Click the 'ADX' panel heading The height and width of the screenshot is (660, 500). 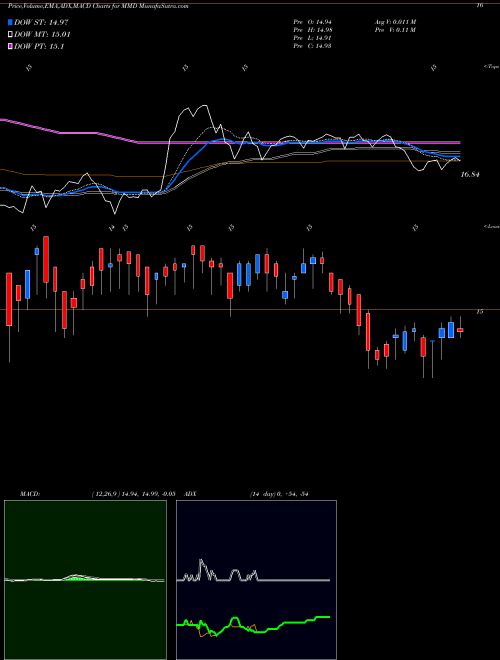pos(191,494)
